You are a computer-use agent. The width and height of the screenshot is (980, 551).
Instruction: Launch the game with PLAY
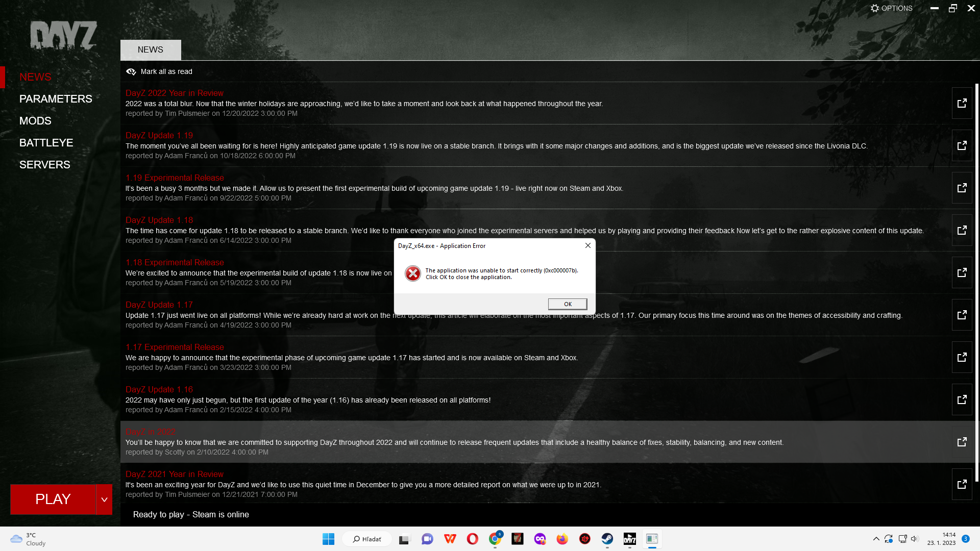point(53,499)
